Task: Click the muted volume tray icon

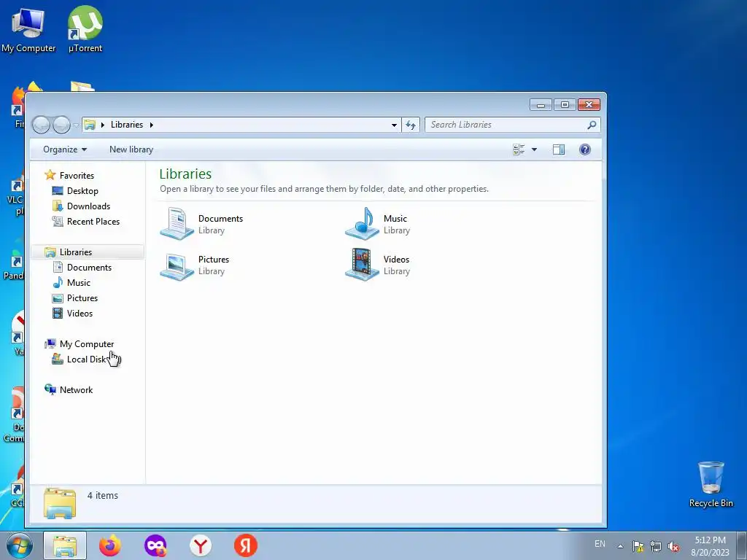Action: (673, 546)
